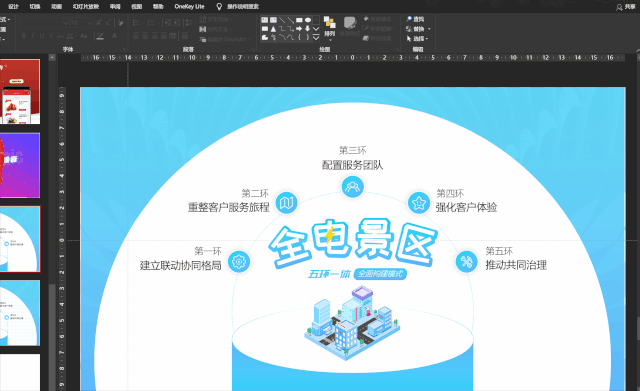Click the star icon beside 强化客户体验
The width and height of the screenshot is (640, 391).
[x=419, y=202]
